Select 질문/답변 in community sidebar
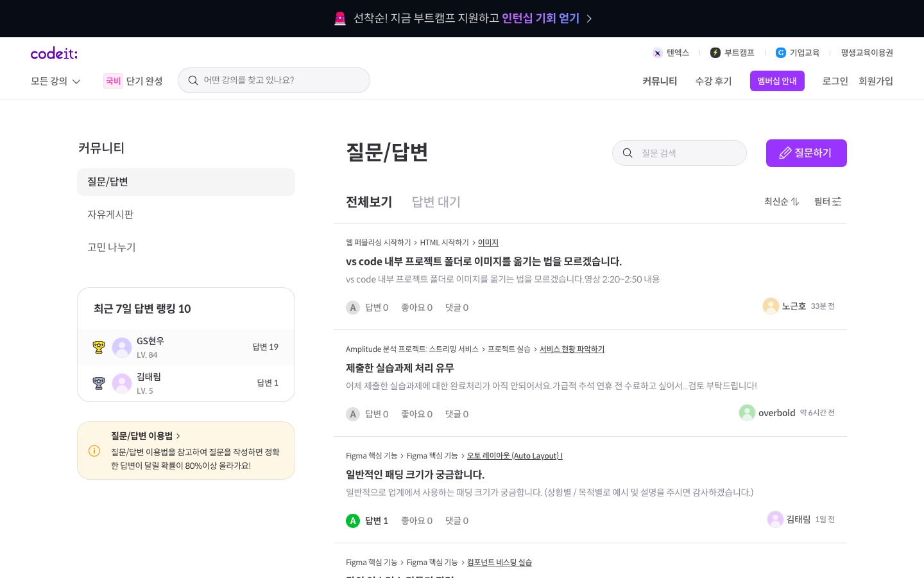 tap(186, 182)
